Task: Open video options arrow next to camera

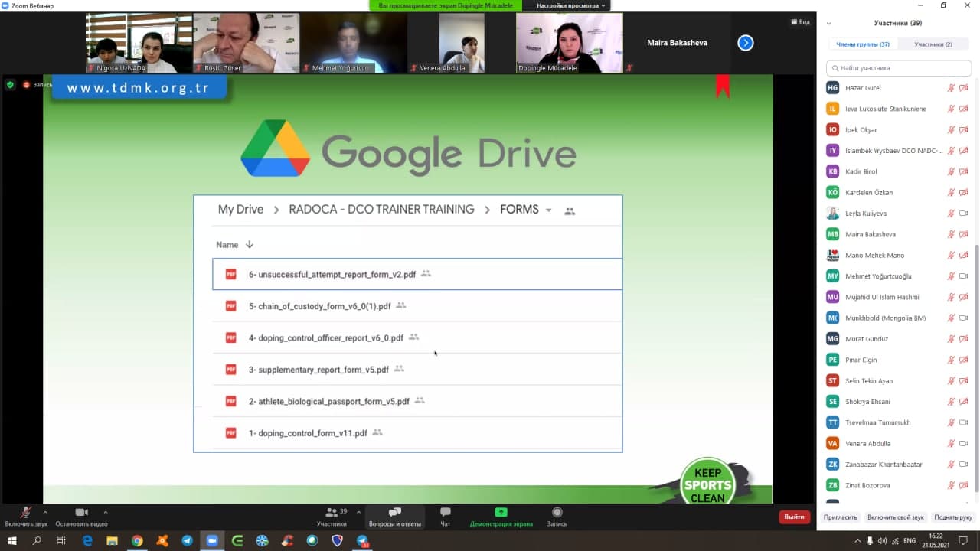Action: click(x=105, y=512)
